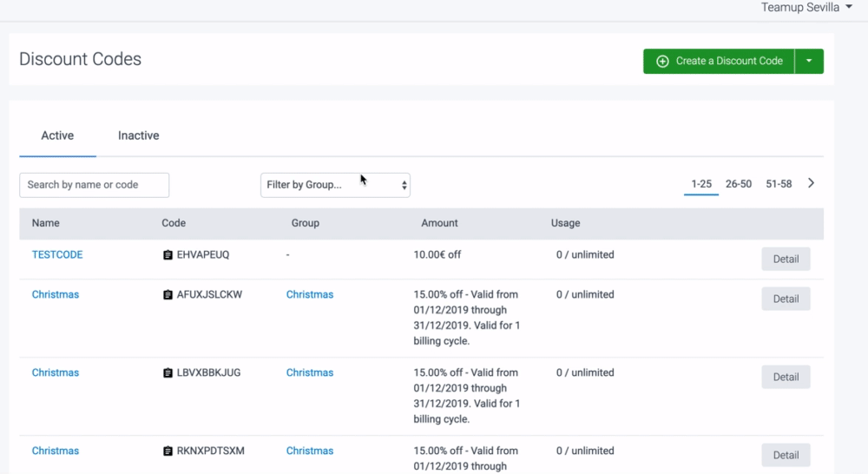Open the Create Discount Code split arrow
Viewport: 868px width, 474px height.
click(x=809, y=62)
